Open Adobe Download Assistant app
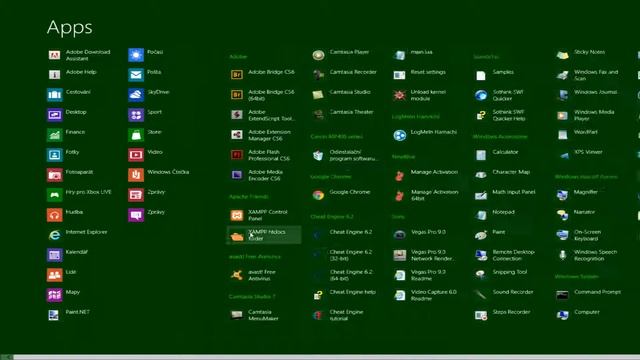This screenshot has width=640, height=360. click(79, 55)
